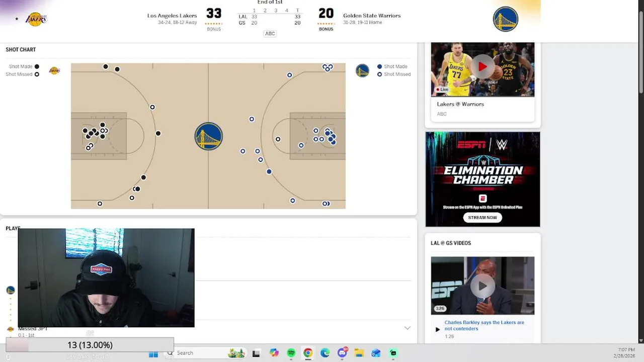This screenshot has width=644, height=362.
Task: Click the Warriors 'Shot Missed' legend marker
Action: (379, 74)
